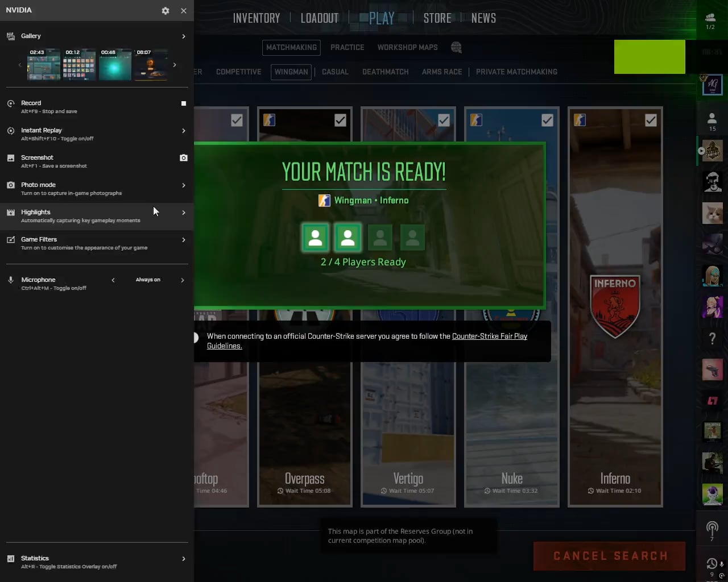Stop and save the recording
Screen dimensions: 728x582
184,103
